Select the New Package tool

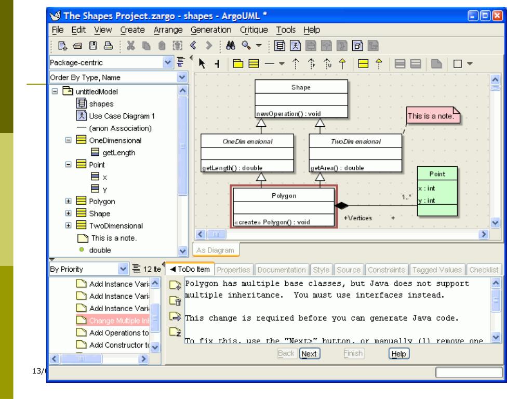(x=238, y=63)
